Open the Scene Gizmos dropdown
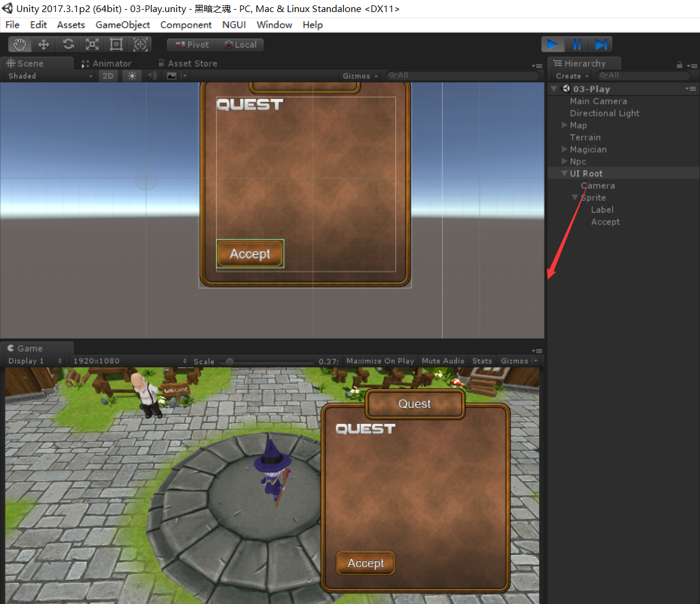Image resolution: width=700 pixels, height=604 pixels. tap(360, 76)
